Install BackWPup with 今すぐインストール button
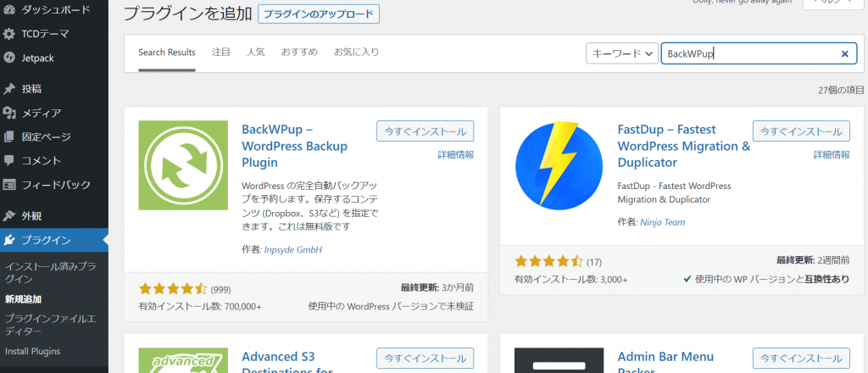The height and width of the screenshot is (373, 868). coord(426,131)
